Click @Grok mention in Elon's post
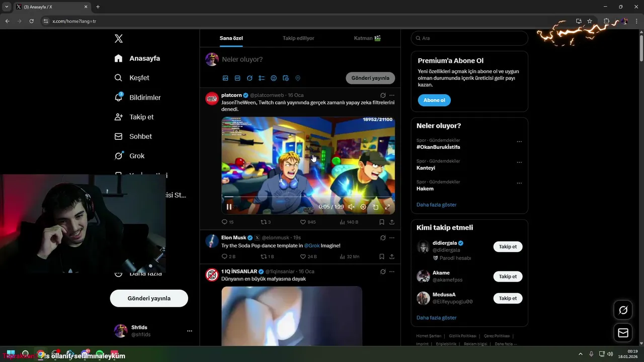The image size is (644, 362). pyautogui.click(x=312, y=246)
